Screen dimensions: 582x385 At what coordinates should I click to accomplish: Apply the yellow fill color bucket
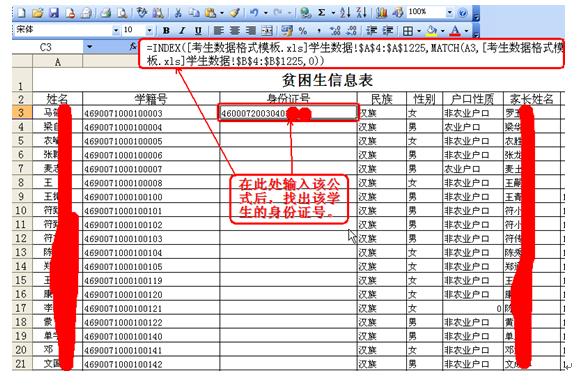coord(431,31)
